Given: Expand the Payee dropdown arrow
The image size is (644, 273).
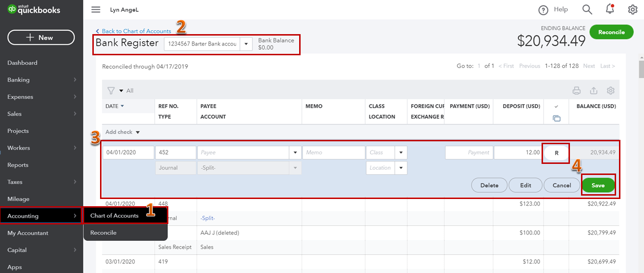Looking at the screenshot, I should point(295,152).
